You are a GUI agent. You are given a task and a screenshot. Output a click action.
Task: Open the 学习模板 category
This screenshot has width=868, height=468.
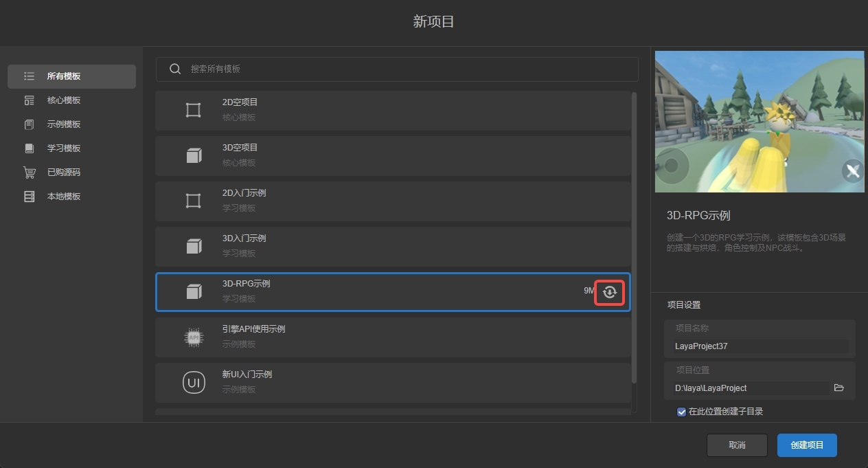coord(64,148)
